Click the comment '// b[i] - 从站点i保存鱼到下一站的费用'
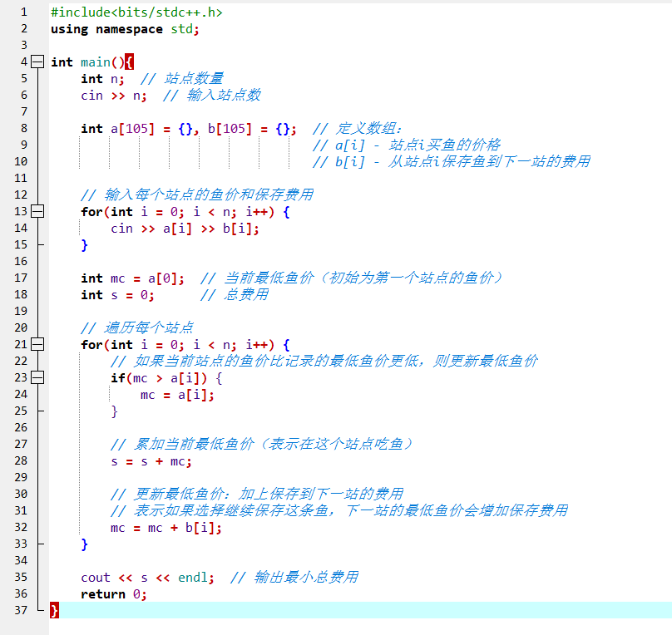672x635 pixels. tap(452, 162)
